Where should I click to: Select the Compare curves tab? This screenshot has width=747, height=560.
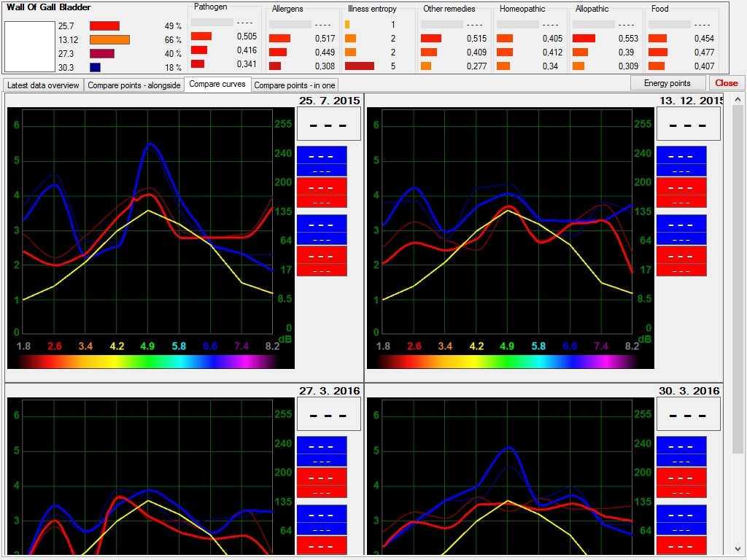[x=217, y=84]
